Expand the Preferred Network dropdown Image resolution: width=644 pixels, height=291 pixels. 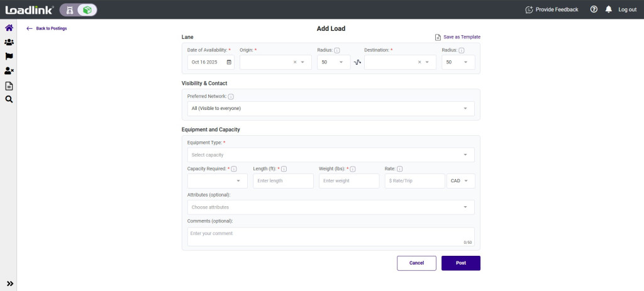[465, 108]
